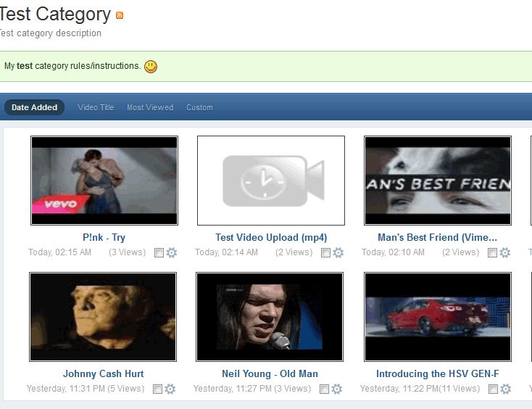Tick the checkbox for P!nk - Try
The width and height of the screenshot is (532, 409).
click(x=159, y=253)
